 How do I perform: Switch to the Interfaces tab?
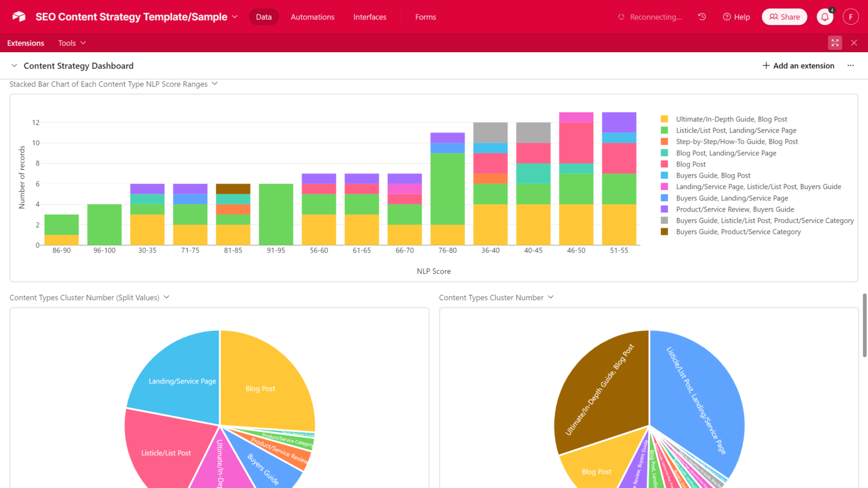point(370,17)
